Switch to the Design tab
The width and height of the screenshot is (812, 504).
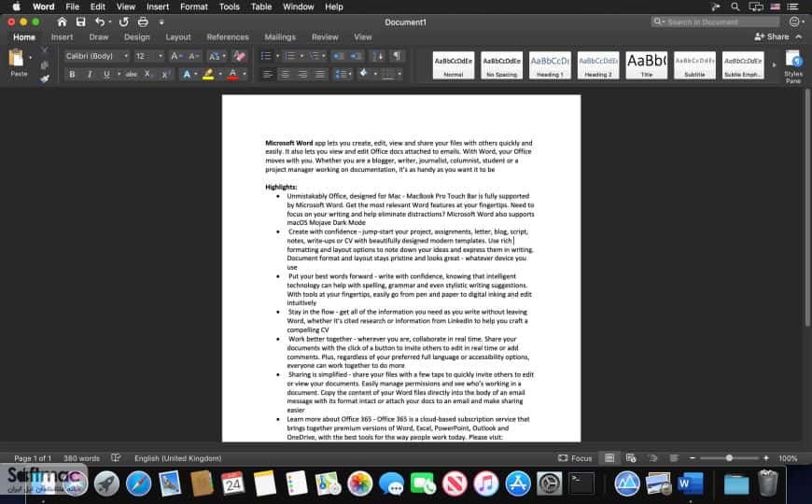pyautogui.click(x=136, y=37)
